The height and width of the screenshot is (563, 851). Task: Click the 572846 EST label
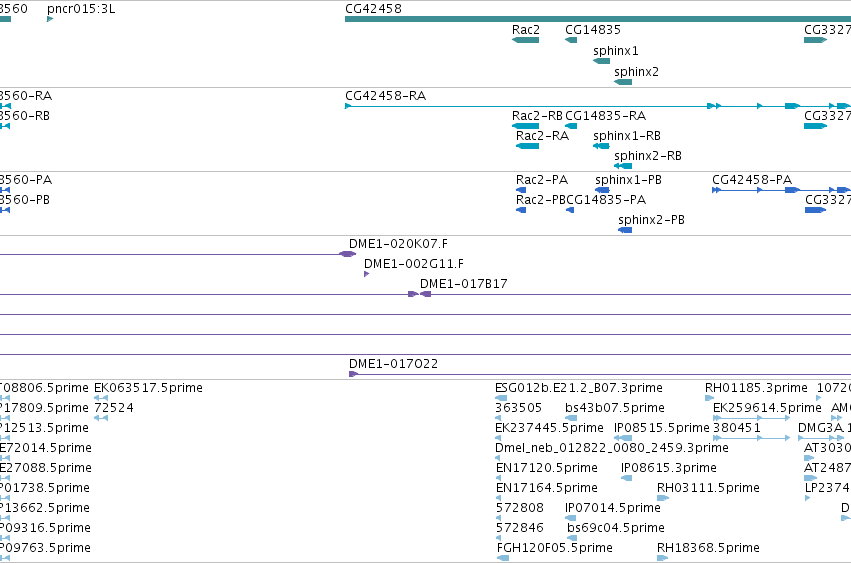click(519, 528)
